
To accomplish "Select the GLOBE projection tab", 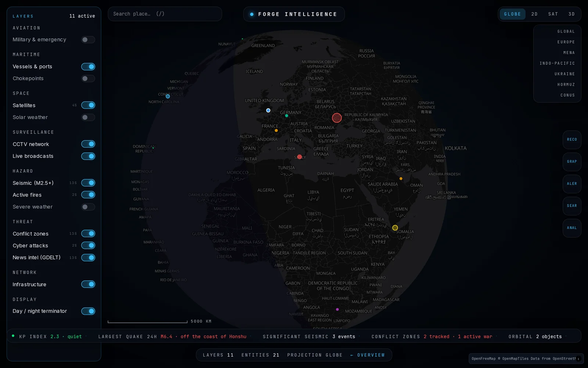I will click(512, 14).
